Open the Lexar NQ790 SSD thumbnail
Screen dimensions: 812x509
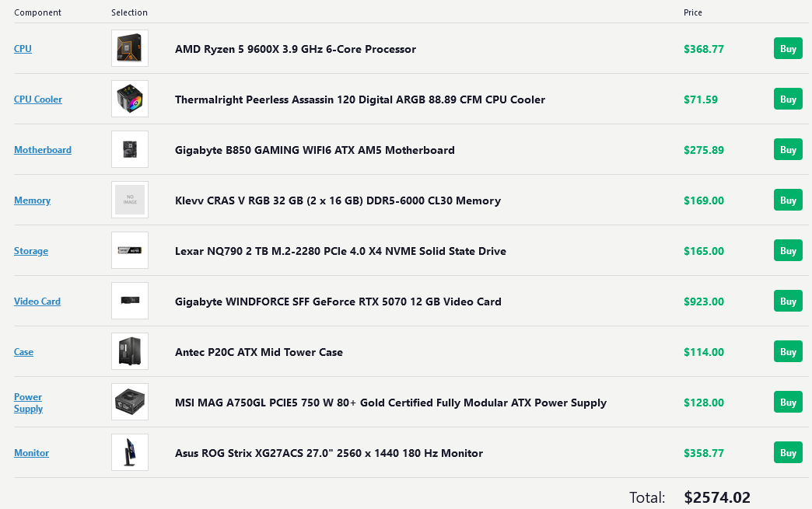coord(129,250)
